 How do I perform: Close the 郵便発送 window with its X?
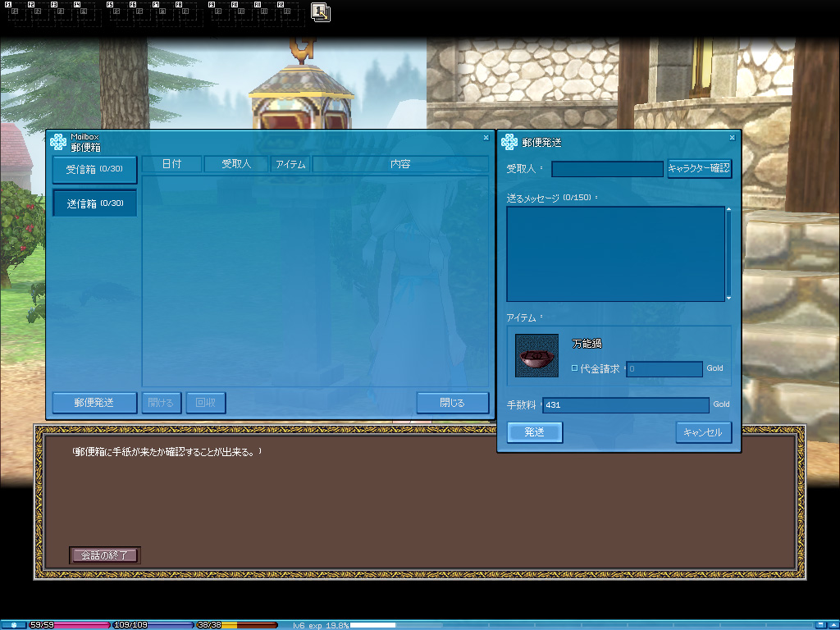click(732, 138)
